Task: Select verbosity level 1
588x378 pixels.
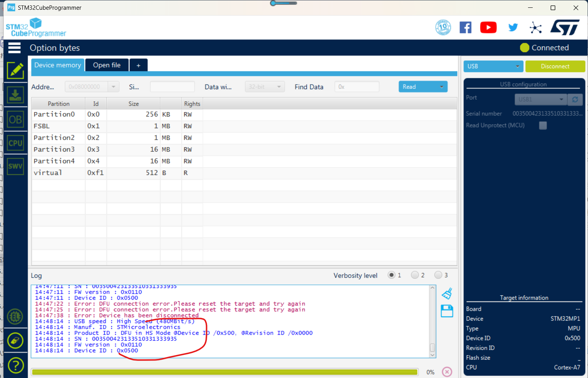Action: 391,275
